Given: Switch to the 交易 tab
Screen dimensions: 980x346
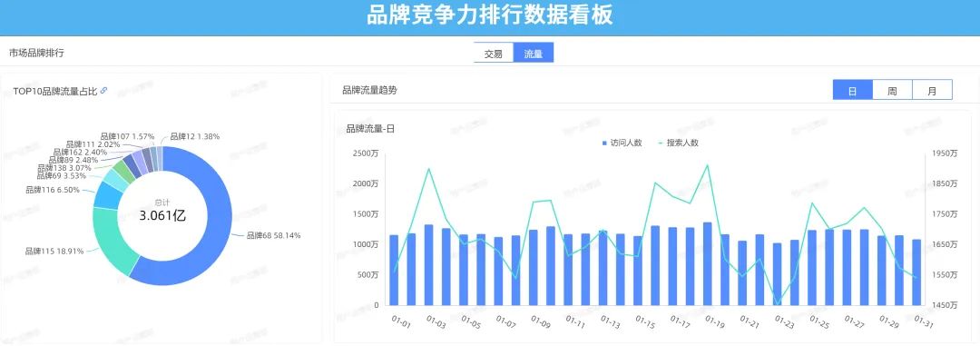Looking at the screenshot, I should 493,54.
